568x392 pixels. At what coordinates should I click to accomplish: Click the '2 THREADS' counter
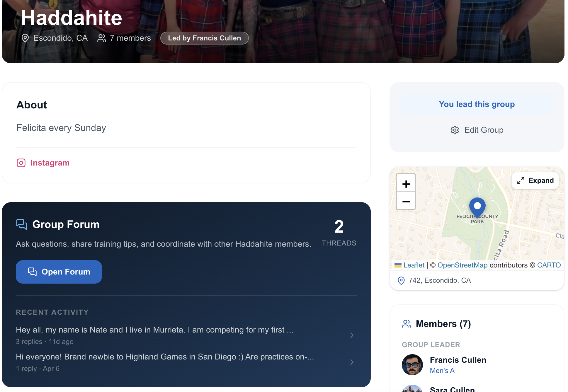(x=339, y=233)
